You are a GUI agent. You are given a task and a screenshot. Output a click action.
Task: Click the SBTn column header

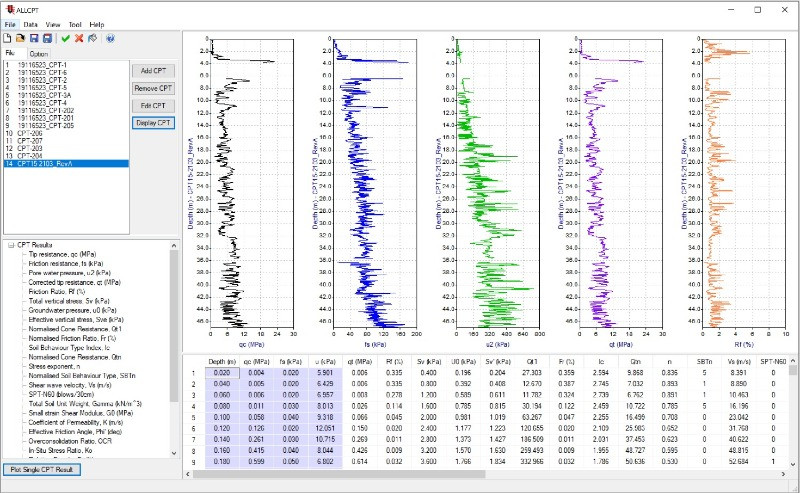704,361
